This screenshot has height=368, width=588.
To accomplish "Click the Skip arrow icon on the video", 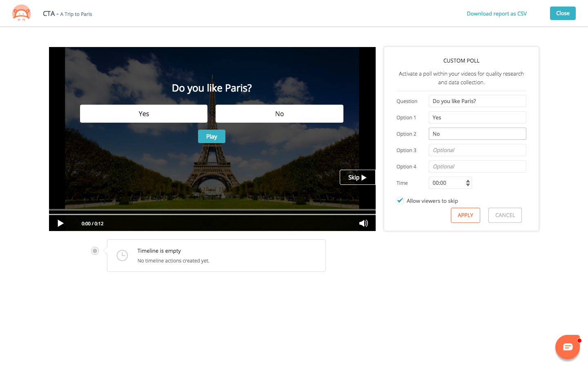I will tap(363, 177).
